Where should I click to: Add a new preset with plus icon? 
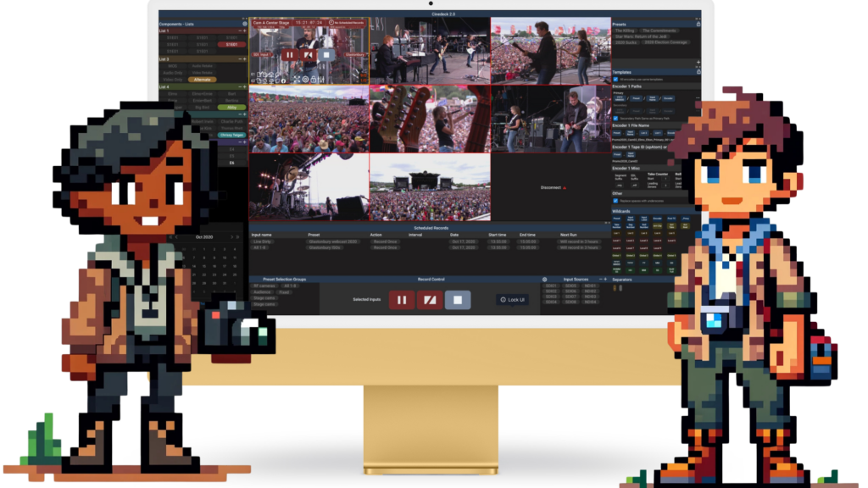pyautogui.click(x=698, y=63)
